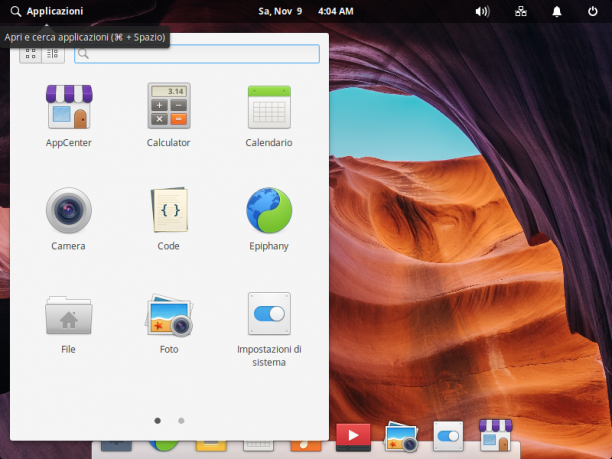Open the date and time indicator
Screen dimensions: 612x459
306,11
